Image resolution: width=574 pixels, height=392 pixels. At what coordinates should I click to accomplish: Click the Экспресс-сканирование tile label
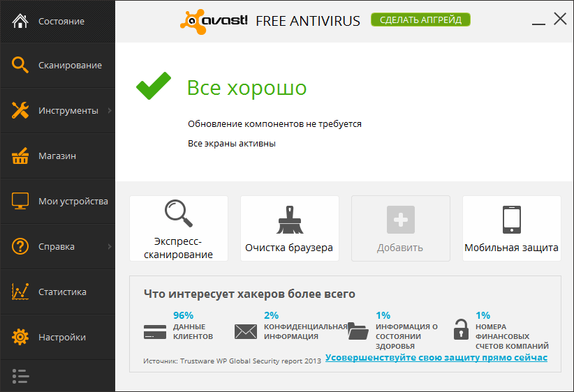pos(178,248)
